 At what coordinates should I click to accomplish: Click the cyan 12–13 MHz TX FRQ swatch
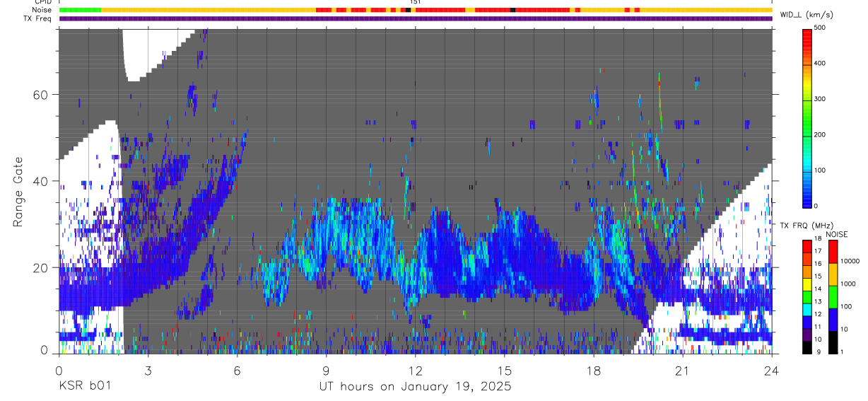tap(807, 308)
